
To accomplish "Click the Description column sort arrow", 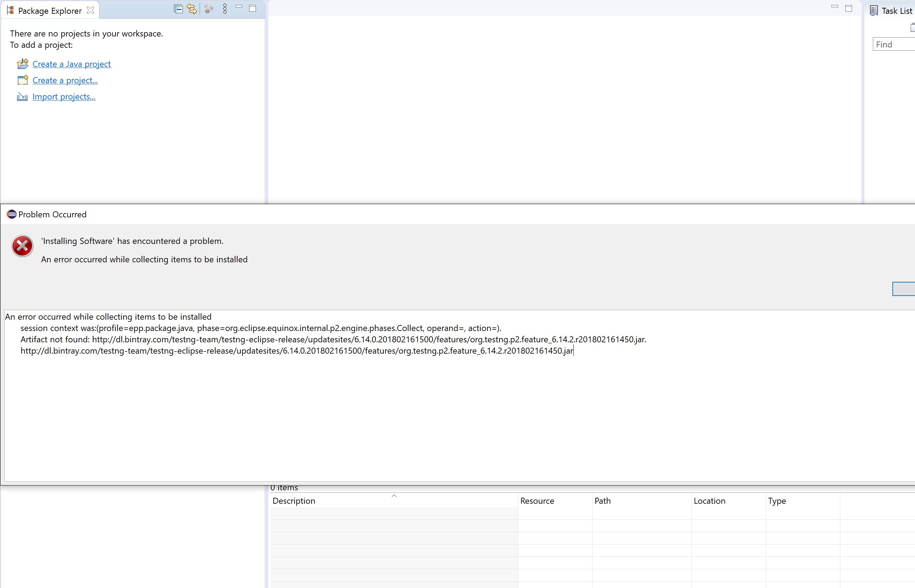I will coord(394,496).
